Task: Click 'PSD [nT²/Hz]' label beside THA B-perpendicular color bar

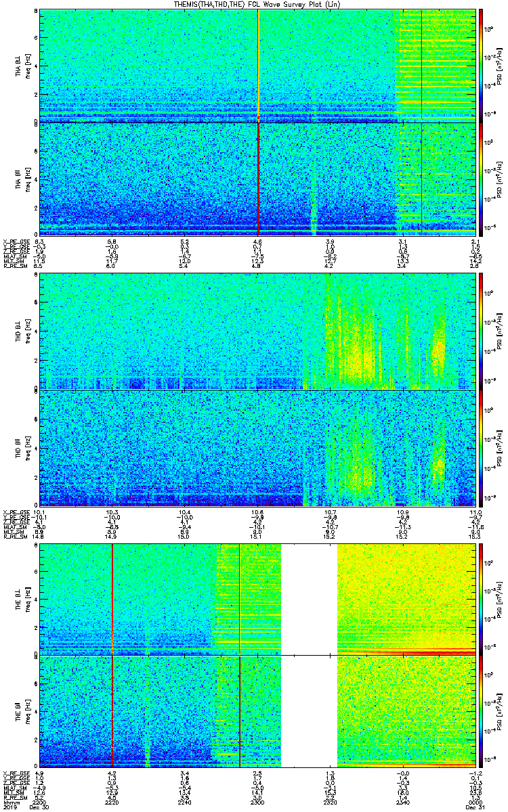Action: [500, 66]
